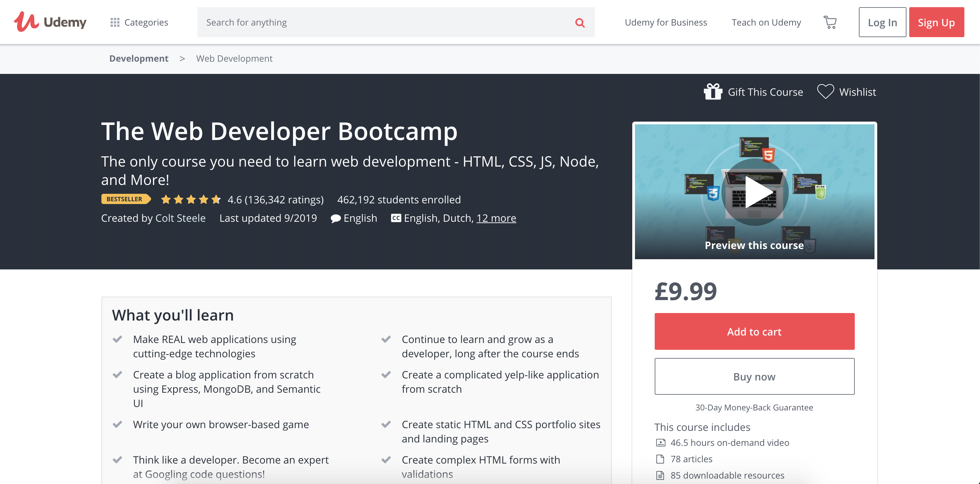Expand the '12 more' subtitle languages
980x484 pixels.
coord(496,218)
